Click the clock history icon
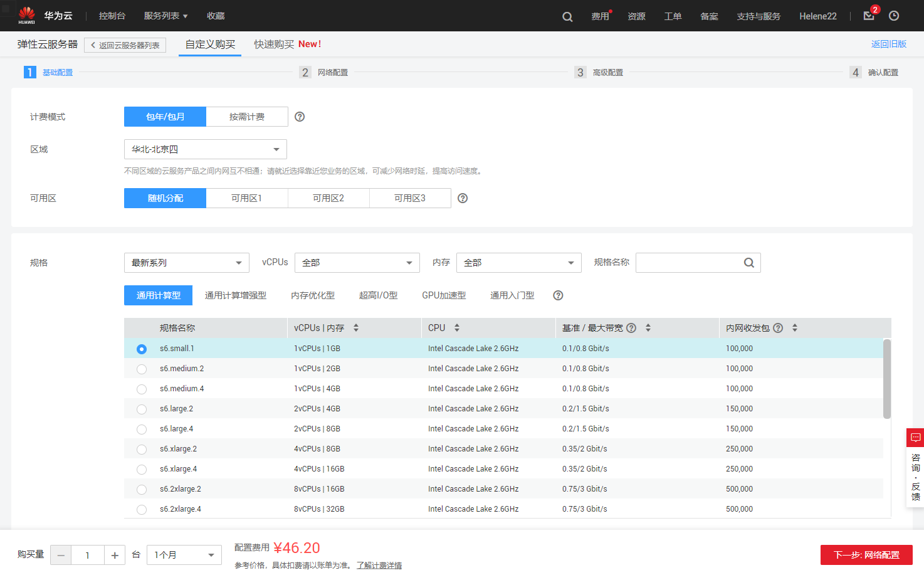 (894, 16)
